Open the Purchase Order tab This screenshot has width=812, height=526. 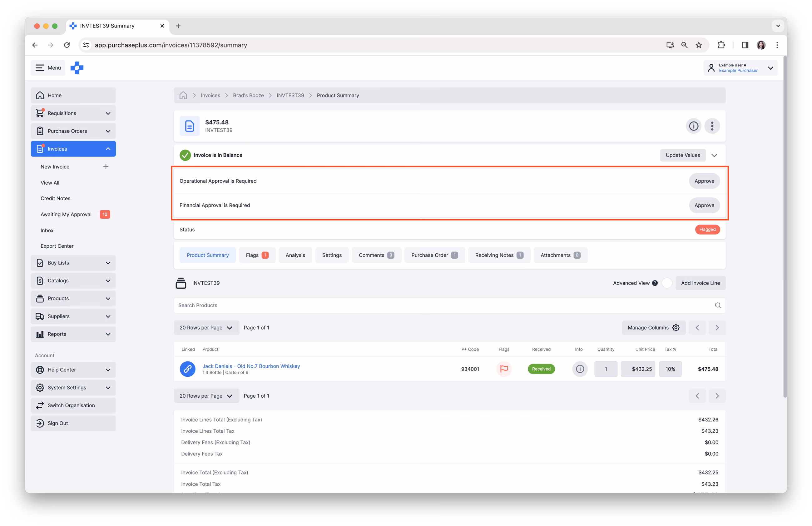pyautogui.click(x=435, y=256)
